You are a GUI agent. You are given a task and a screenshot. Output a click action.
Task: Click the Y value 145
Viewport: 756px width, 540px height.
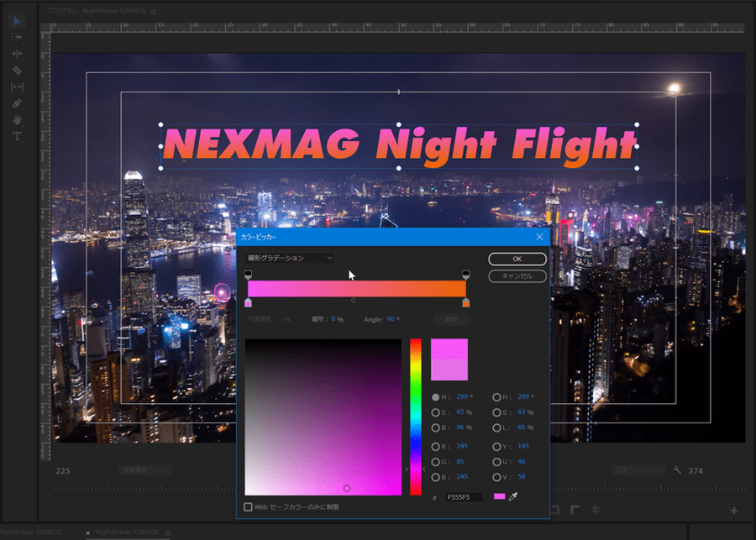click(523, 447)
